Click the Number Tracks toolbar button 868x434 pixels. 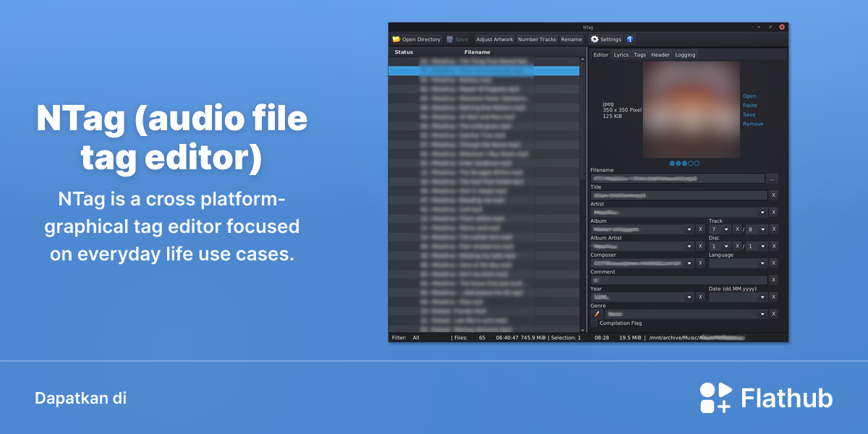coord(537,39)
